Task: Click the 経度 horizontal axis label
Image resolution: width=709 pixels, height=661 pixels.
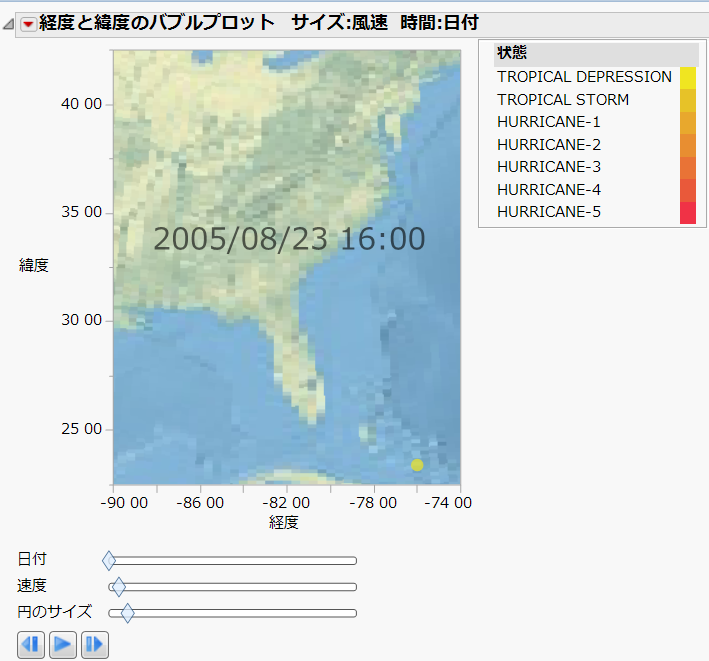Action: coord(284,522)
